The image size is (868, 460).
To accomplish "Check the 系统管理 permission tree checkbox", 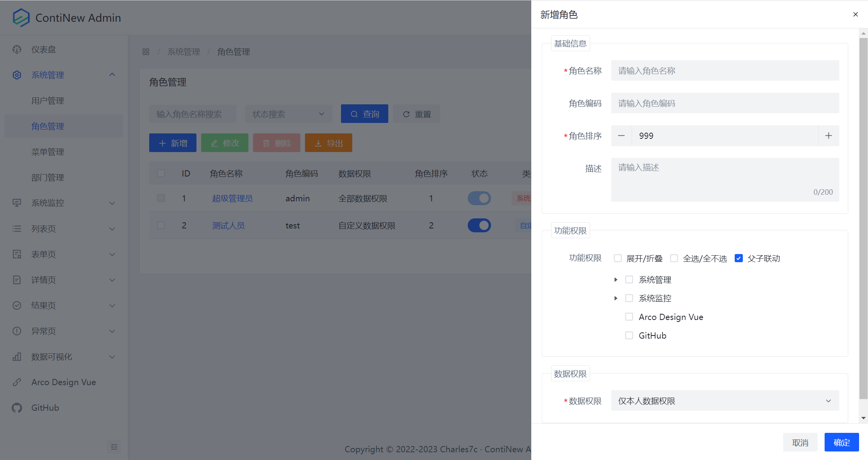I will point(629,280).
